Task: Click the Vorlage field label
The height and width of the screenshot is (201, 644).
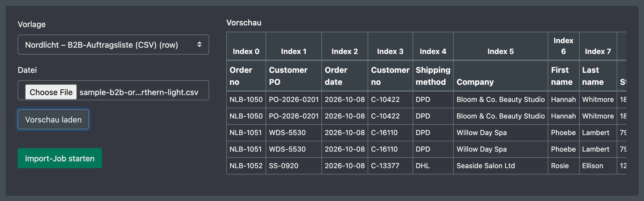Action: click(x=32, y=24)
